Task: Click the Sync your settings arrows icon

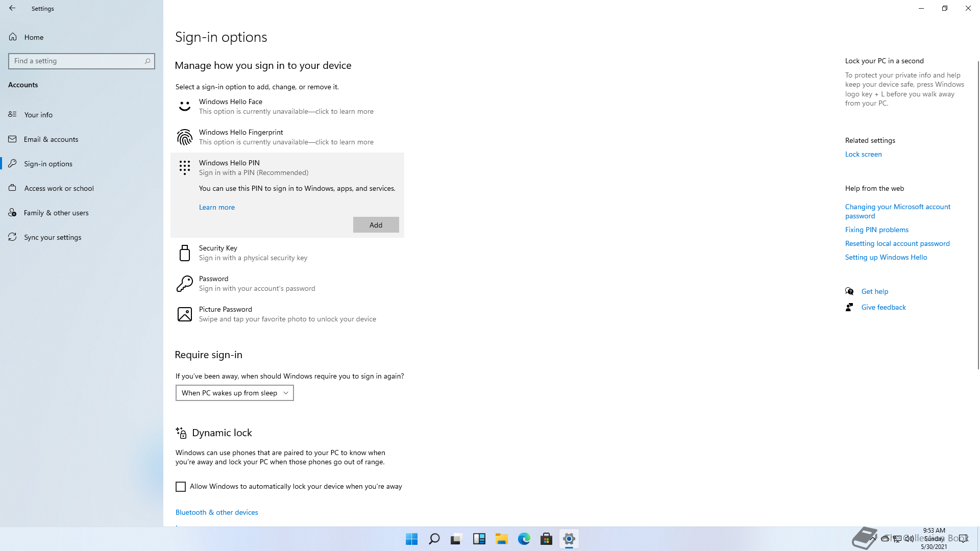Action: tap(12, 237)
